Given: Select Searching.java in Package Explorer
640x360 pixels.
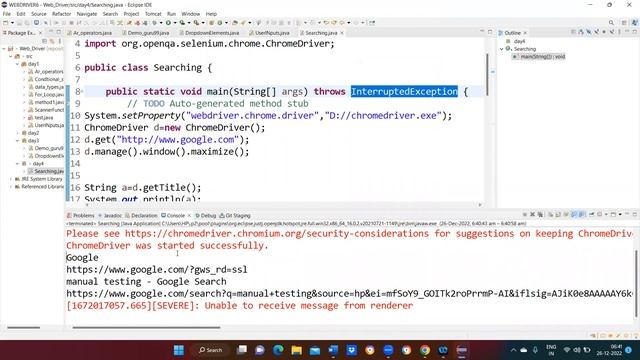Looking at the screenshot, I should click(46, 171).
